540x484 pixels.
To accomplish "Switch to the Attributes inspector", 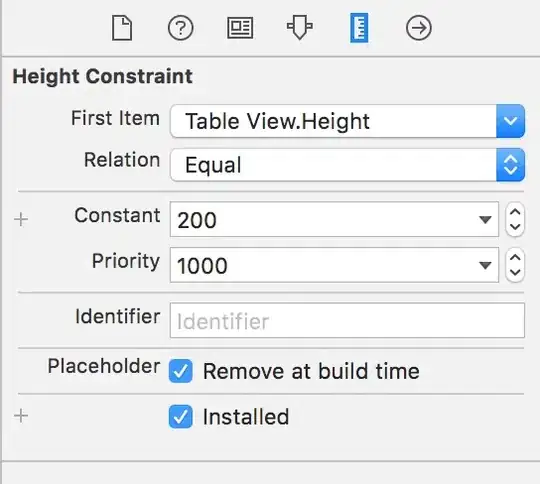I will pos(300,27).
